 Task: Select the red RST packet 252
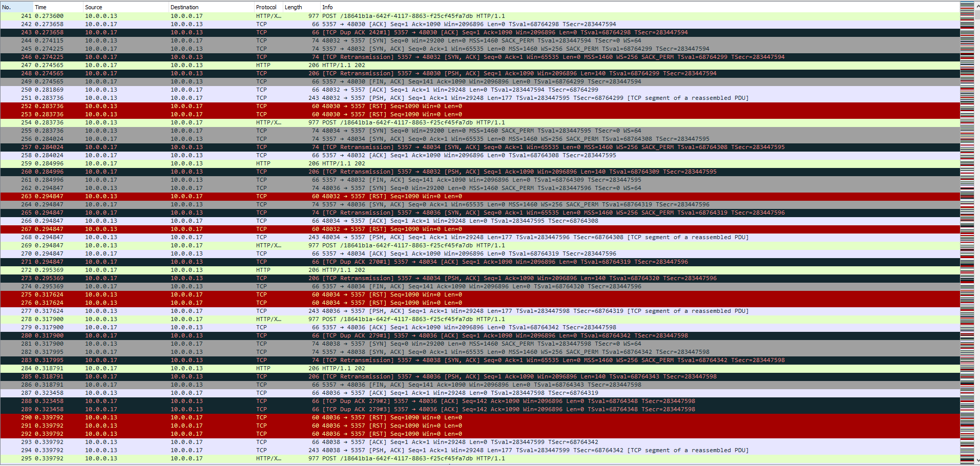click(359, 106)
